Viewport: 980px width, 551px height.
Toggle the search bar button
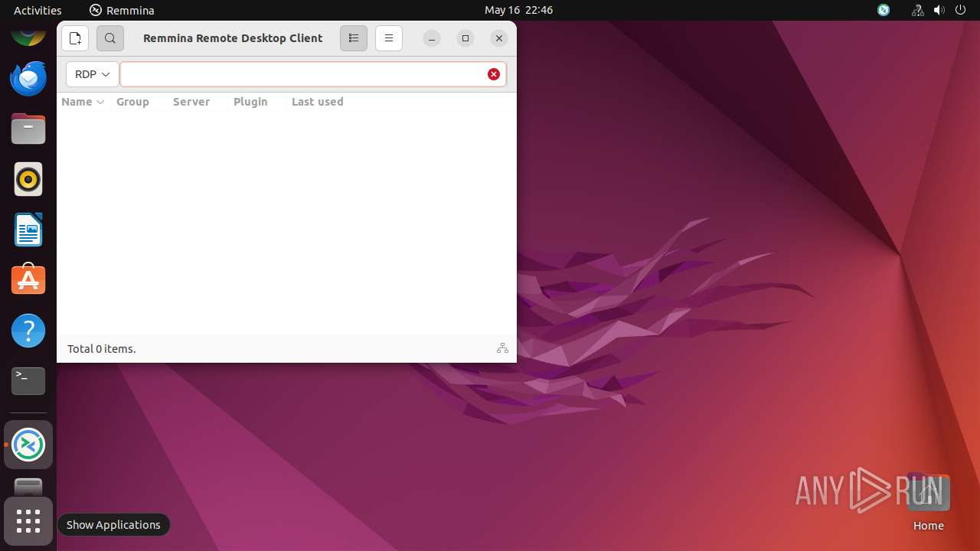tap(110, 38)
